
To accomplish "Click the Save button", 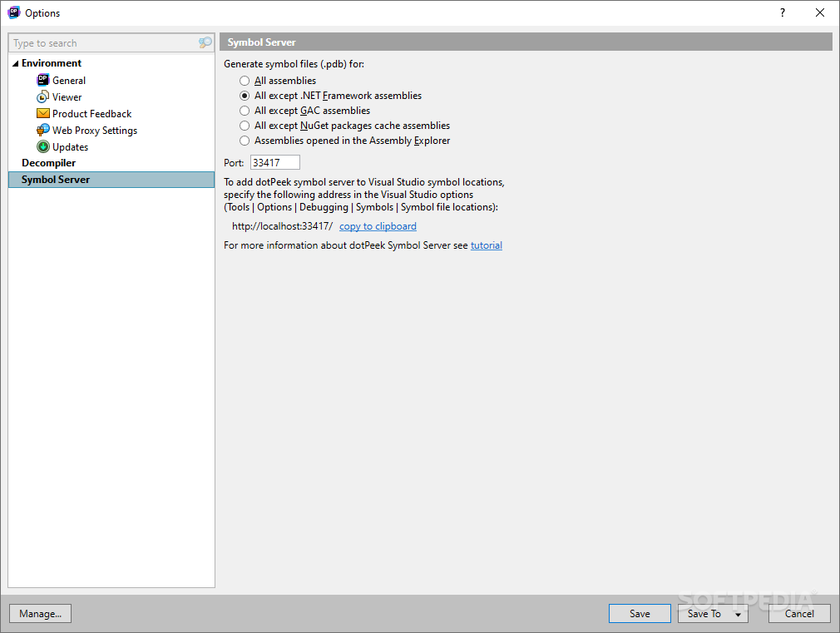I will pos(640,614).
